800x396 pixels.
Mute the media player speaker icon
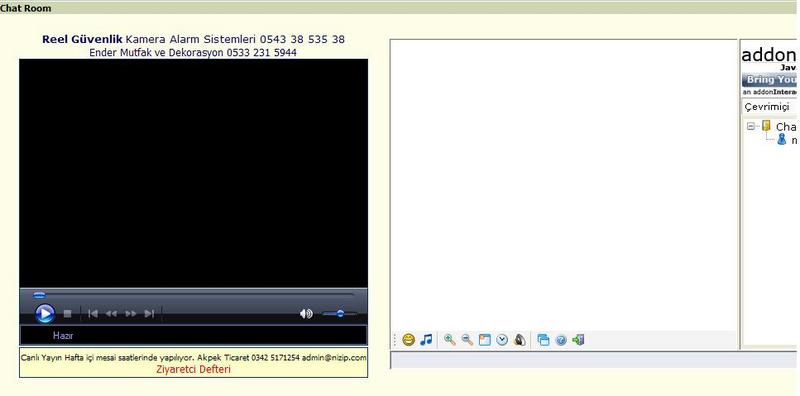click(306, 313)
